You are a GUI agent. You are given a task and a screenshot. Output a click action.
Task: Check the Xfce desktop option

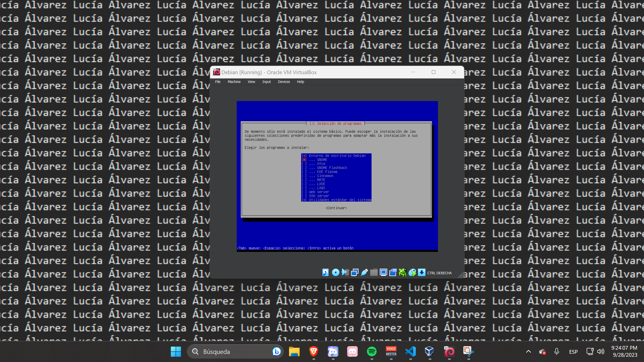[304, 164]
